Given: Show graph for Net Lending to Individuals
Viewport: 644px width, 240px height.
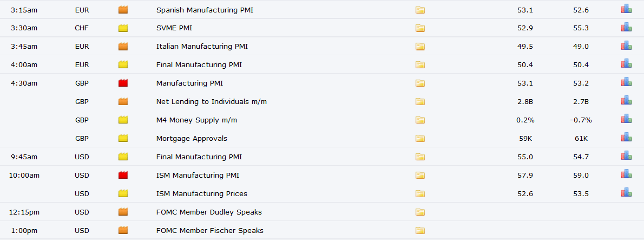Looking at the screenshot, I should [x=626, y=100].
